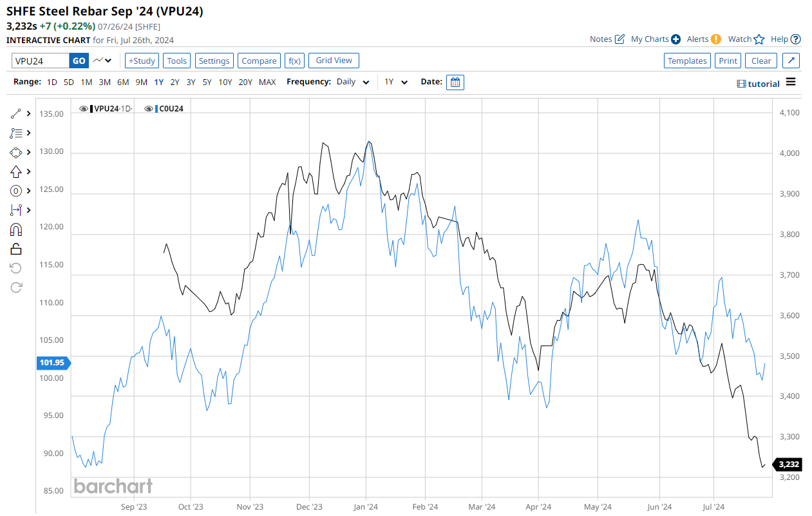The image size is (812, 516).
Task: Open the calendar date picker
Action: click(x=455, y=82)
